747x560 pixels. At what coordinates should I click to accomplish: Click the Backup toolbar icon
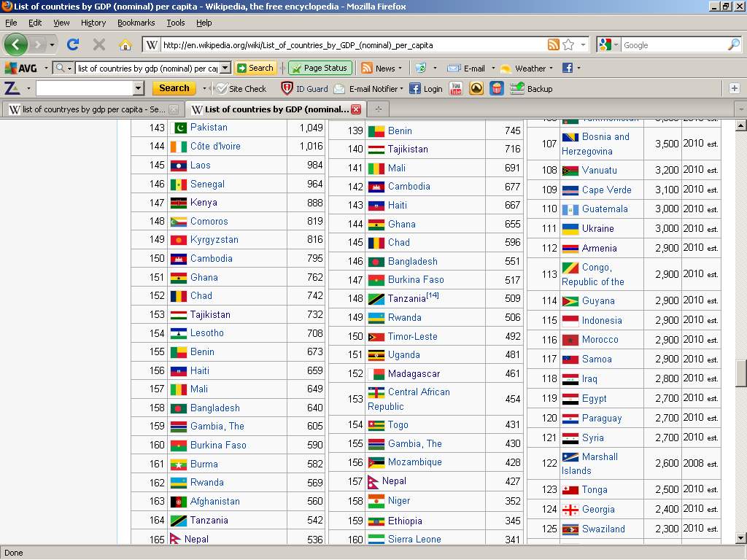click(517, 88)
